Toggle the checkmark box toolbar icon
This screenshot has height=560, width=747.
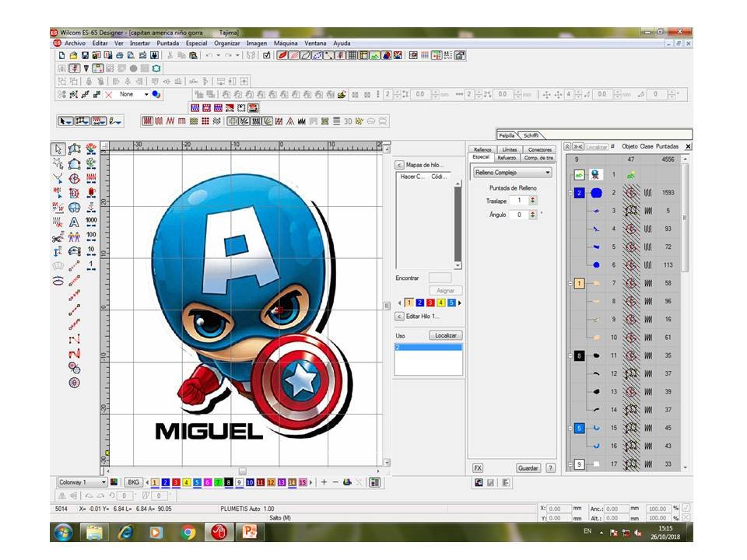point(267,56)
